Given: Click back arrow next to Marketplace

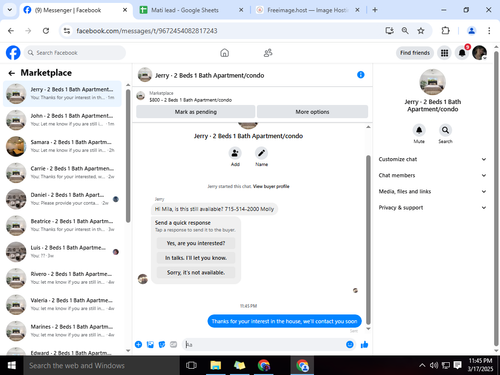Looking at the screenshot, I should (12, 73).
